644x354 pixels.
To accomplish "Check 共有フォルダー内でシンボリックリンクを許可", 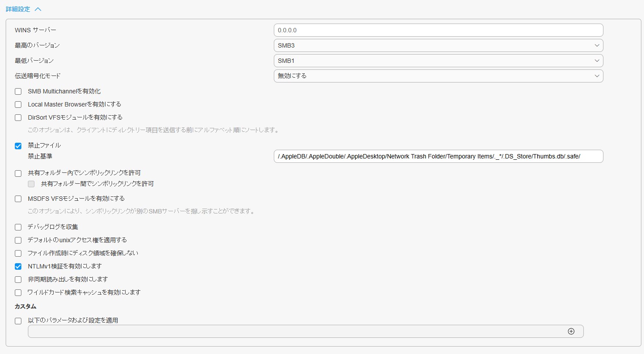I will 18,173.
